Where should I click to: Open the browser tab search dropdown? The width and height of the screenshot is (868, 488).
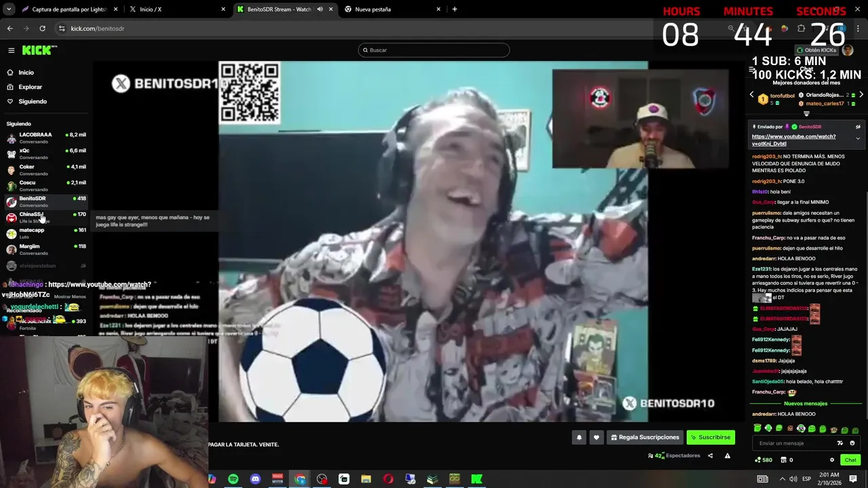9,9
